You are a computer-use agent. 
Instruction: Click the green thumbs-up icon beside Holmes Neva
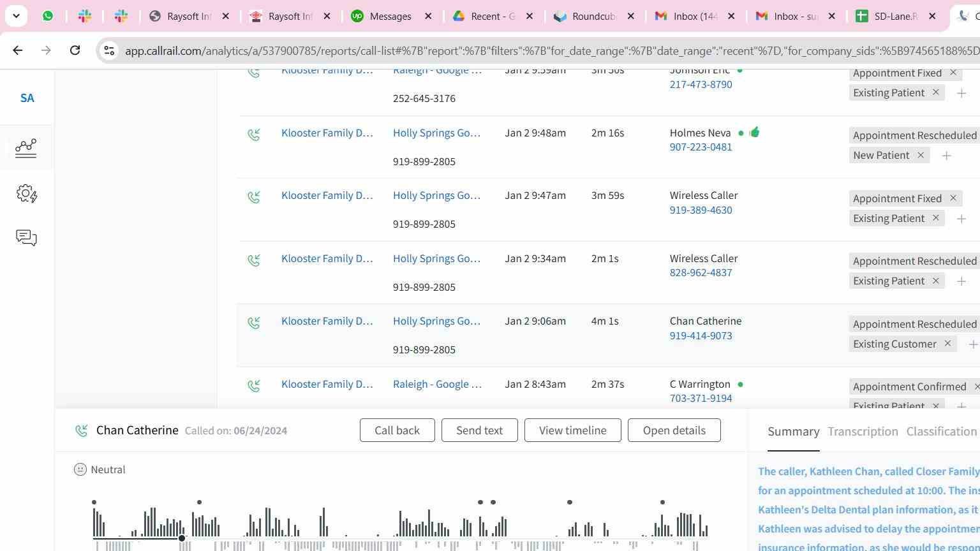(755, 133)
